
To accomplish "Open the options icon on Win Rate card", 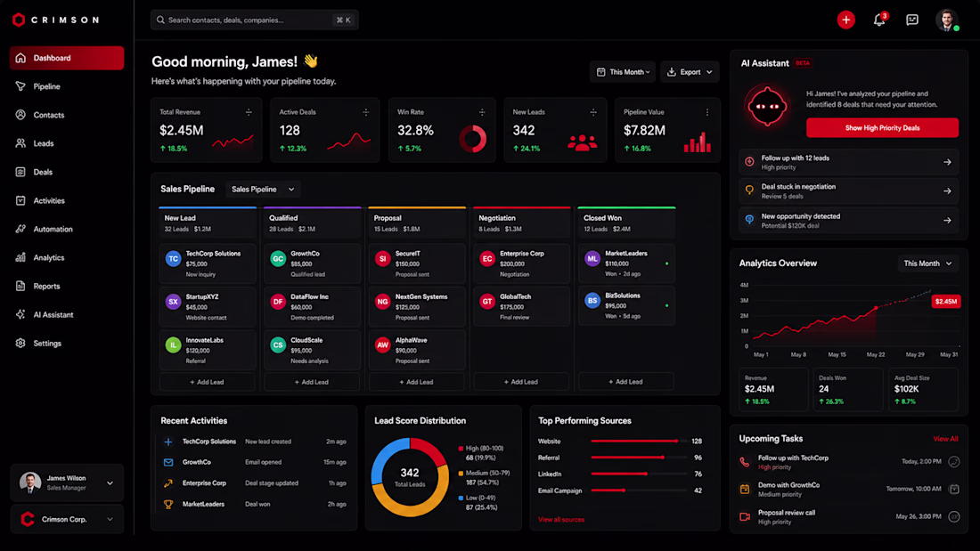I will pos(482,112).
